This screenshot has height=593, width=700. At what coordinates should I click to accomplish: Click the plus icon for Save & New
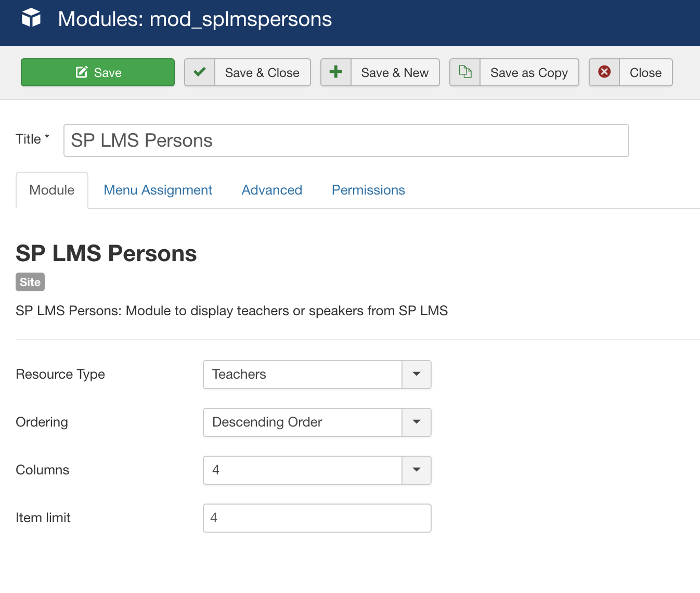coord(336,72)
